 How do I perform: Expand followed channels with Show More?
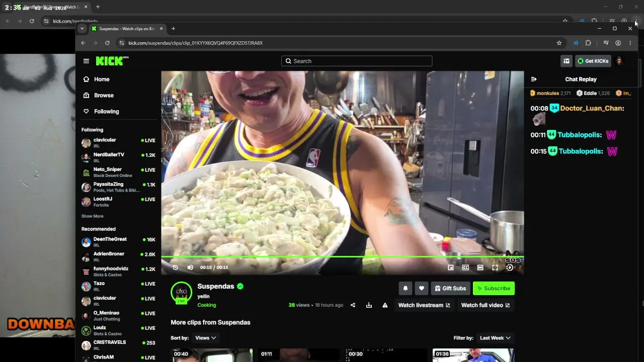click(93, 216)
